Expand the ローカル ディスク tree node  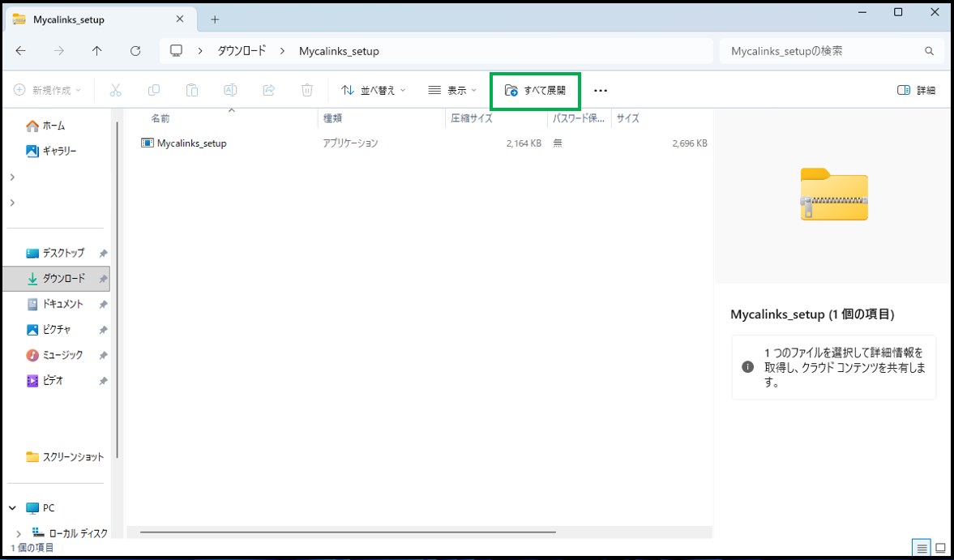click(19, 534)
